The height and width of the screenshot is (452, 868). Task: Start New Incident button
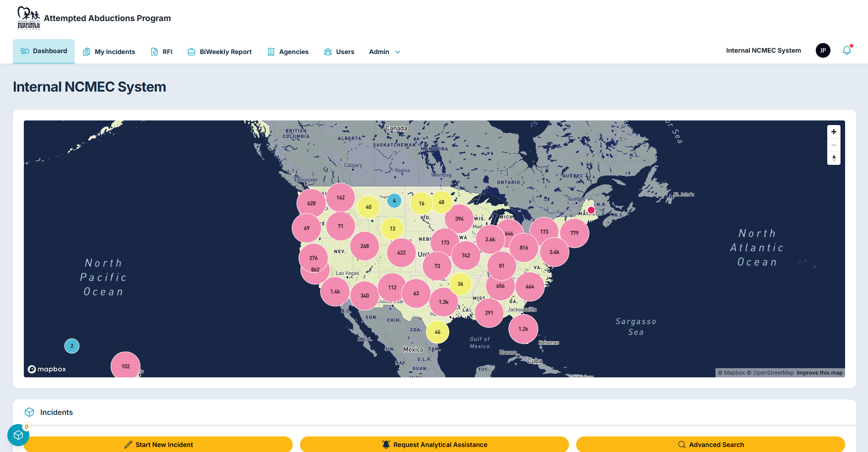click(158, 444)
